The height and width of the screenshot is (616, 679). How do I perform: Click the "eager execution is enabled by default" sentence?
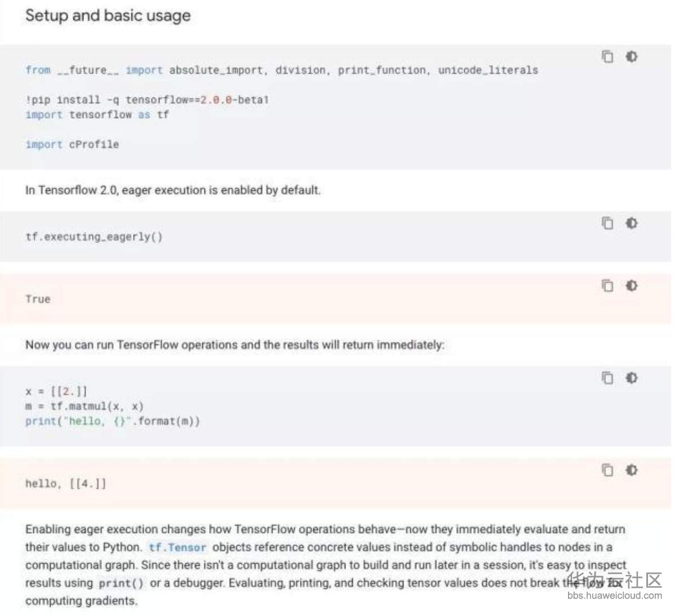point(172,190)
